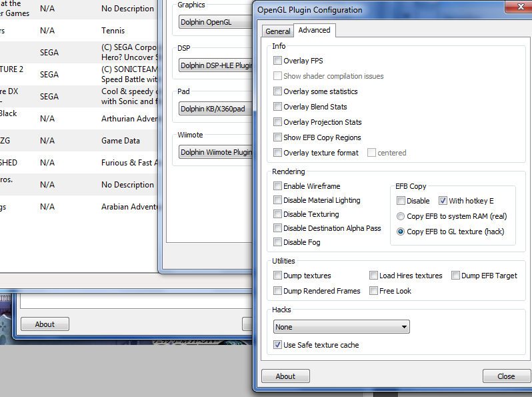This screenshot has height=397, width=532.
Task: Switch to the General tab
Action: click(x=277, y=31)
